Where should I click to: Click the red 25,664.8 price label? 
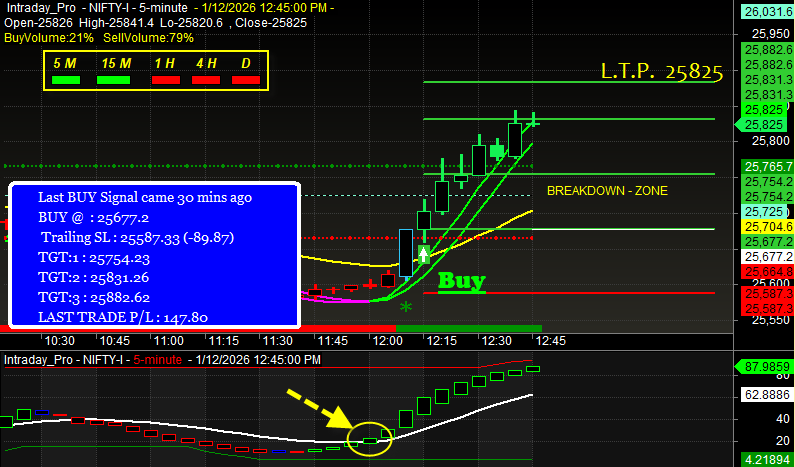point(767,271)
